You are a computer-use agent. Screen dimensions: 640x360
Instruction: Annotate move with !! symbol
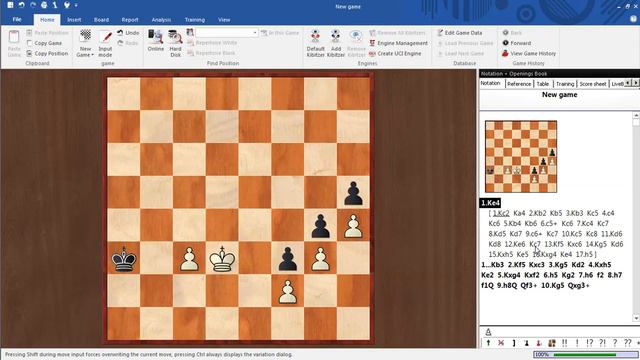coord(564,343)
